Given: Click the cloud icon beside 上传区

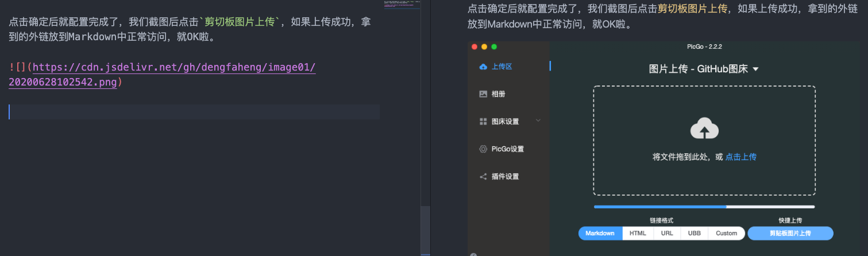Looking at the screenshot, I should click(x=483, y=67).
